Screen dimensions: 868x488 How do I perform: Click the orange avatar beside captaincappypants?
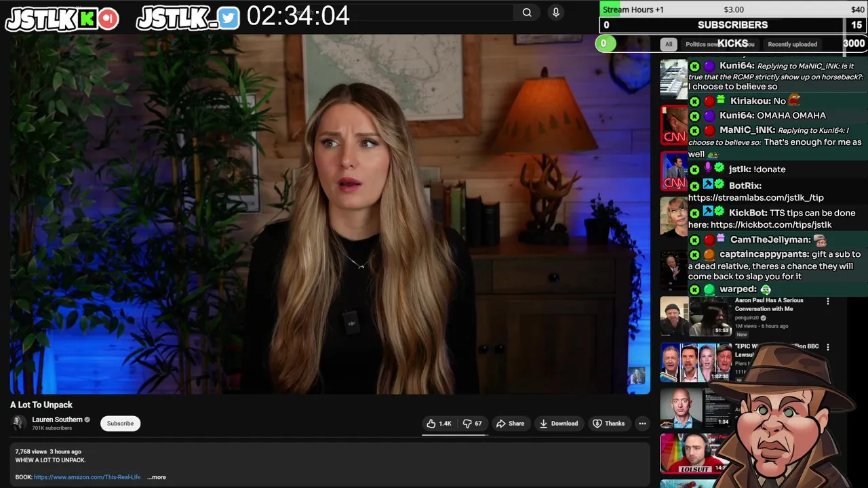709,255
